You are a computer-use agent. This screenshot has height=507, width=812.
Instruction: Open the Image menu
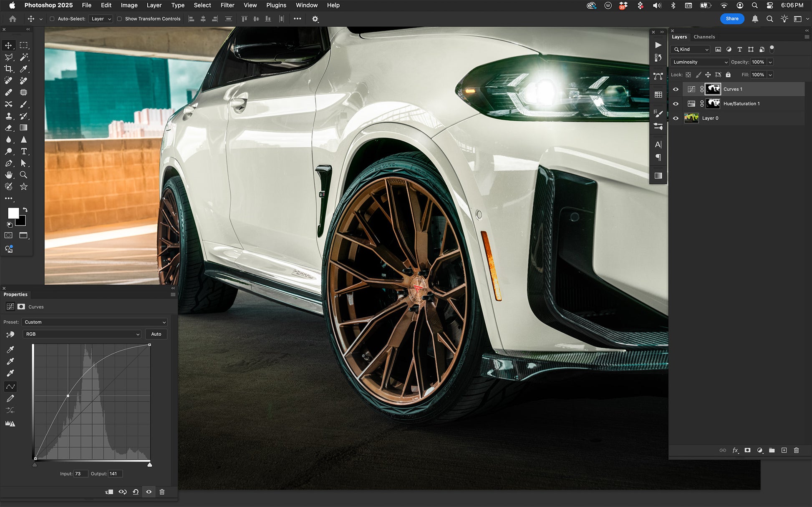(129, 5)
